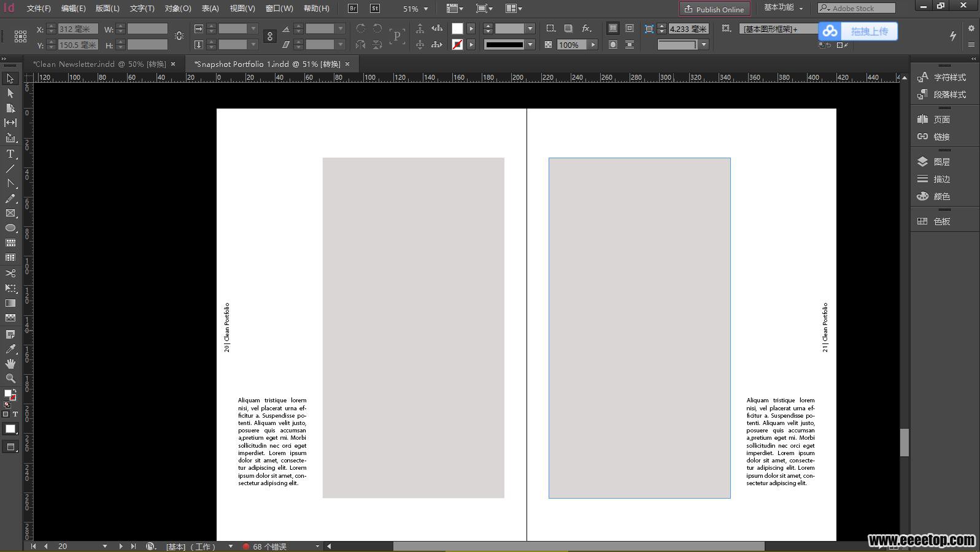The height and width of the screenshot is (552, 980).
Task: Select the Note tool
Action: [x=10, y=334]
